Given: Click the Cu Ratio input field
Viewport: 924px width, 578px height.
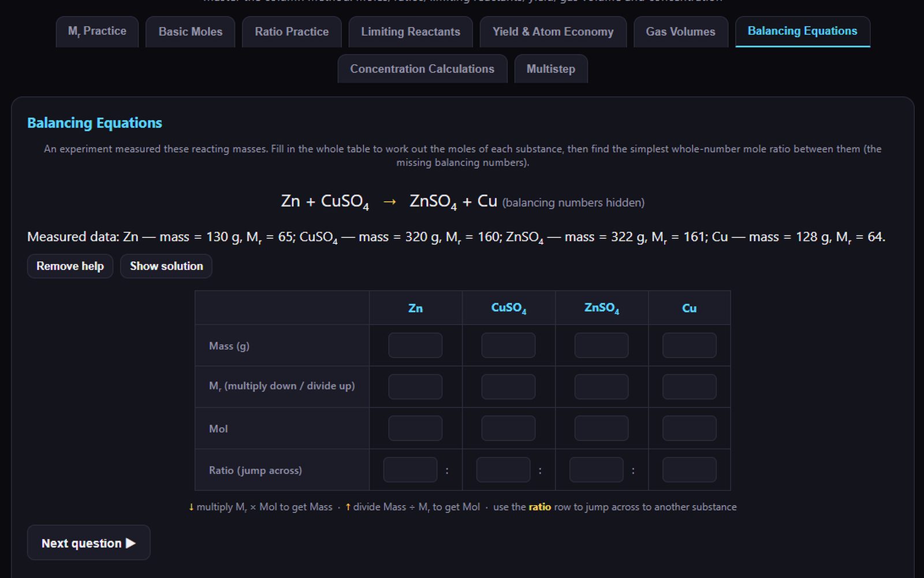Looking at the screenshot, I should 689,470.
